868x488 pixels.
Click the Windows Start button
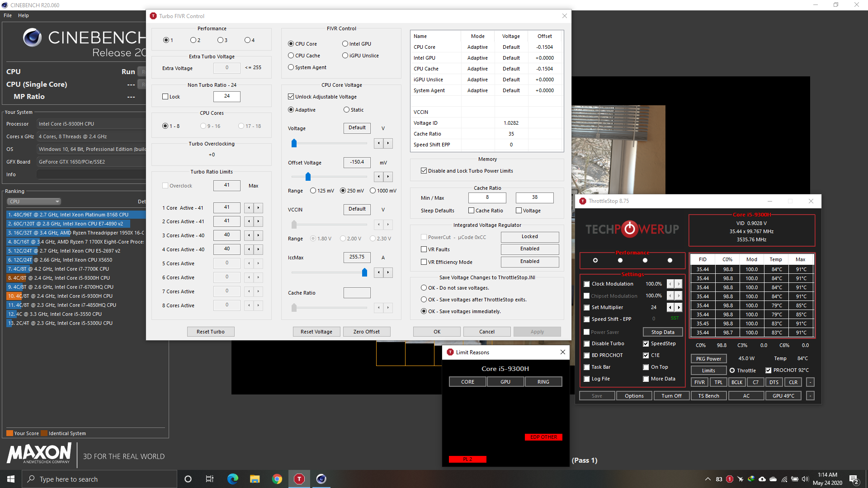tap(11, 479)
